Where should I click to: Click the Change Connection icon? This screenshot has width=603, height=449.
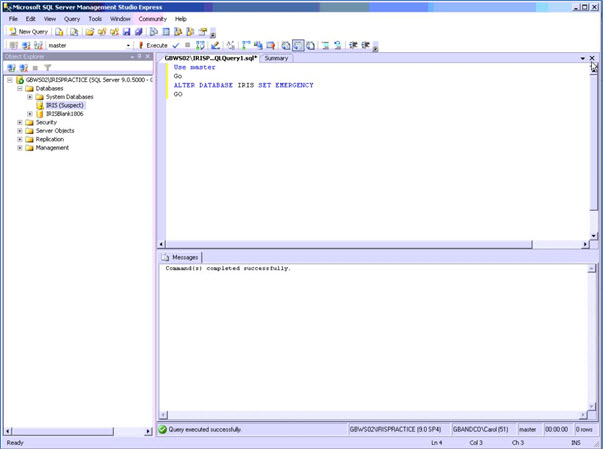coord(38,45)
